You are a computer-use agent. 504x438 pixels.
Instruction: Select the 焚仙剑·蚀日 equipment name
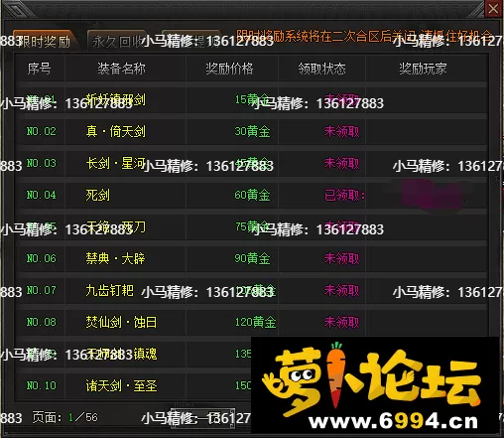[121, 322]
